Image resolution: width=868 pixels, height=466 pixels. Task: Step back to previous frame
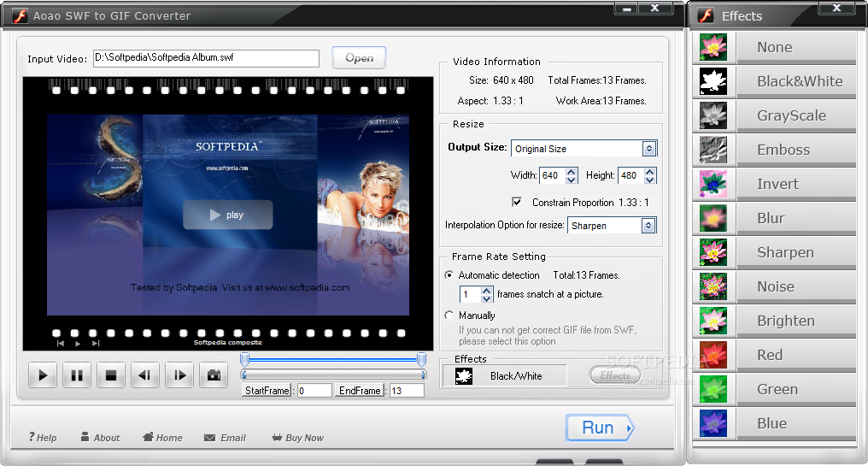click(145, 375)
